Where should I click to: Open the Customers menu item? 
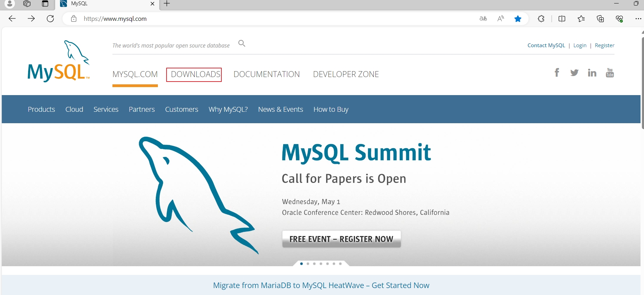click(181, 109)
